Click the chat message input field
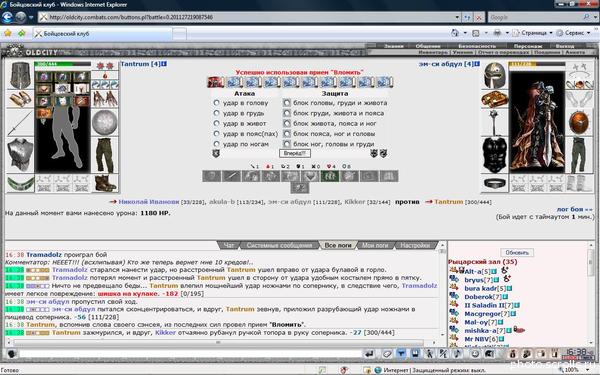This screenshot has height=375, width=600. (189, 354)
